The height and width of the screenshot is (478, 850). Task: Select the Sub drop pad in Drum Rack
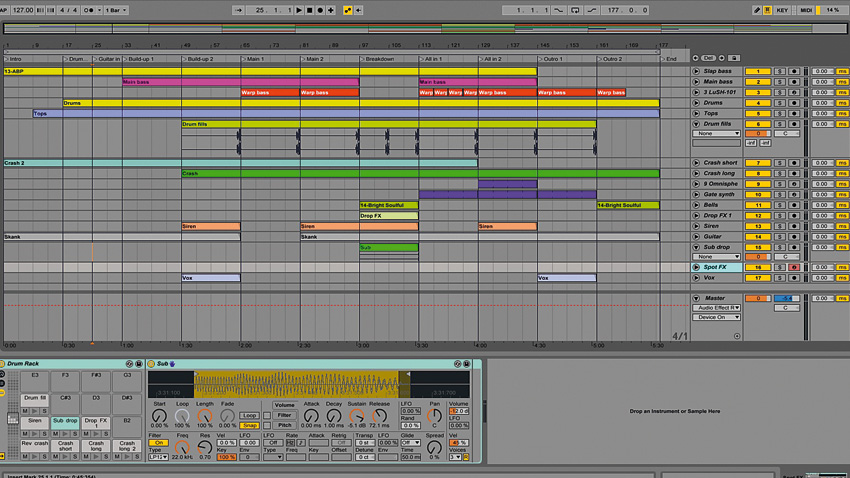click(x=65, y=421)
